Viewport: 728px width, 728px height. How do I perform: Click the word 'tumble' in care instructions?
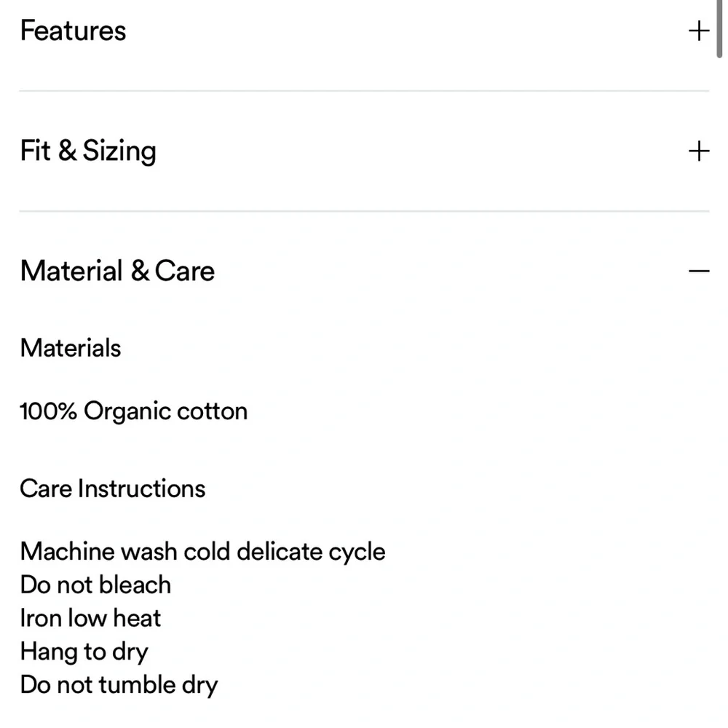pos(137,685)
